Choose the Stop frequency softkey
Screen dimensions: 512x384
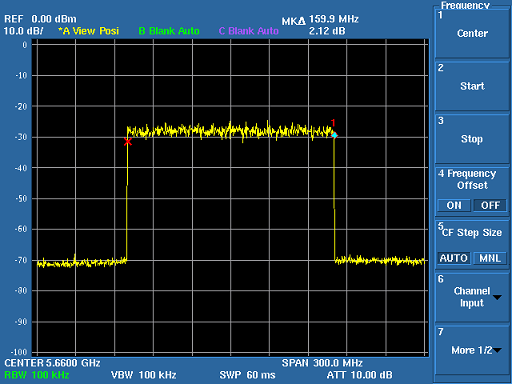[x=472, y=139]
